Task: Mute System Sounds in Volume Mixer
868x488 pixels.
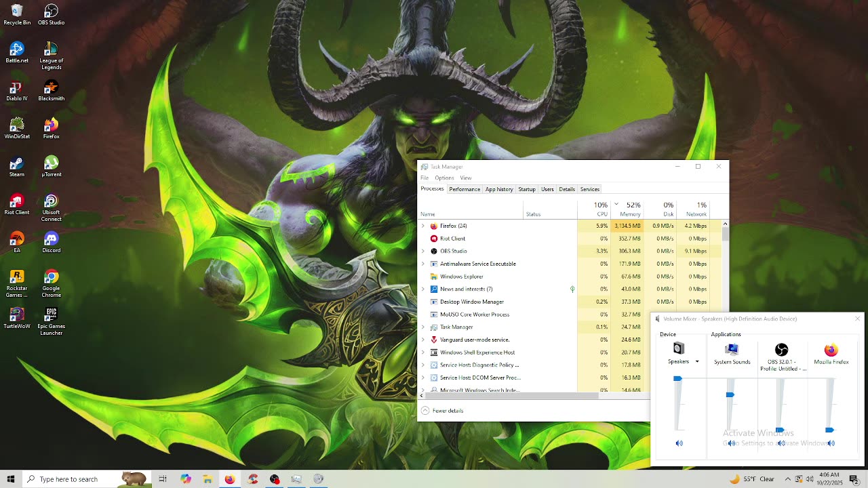Action: [x=732, y=443]
